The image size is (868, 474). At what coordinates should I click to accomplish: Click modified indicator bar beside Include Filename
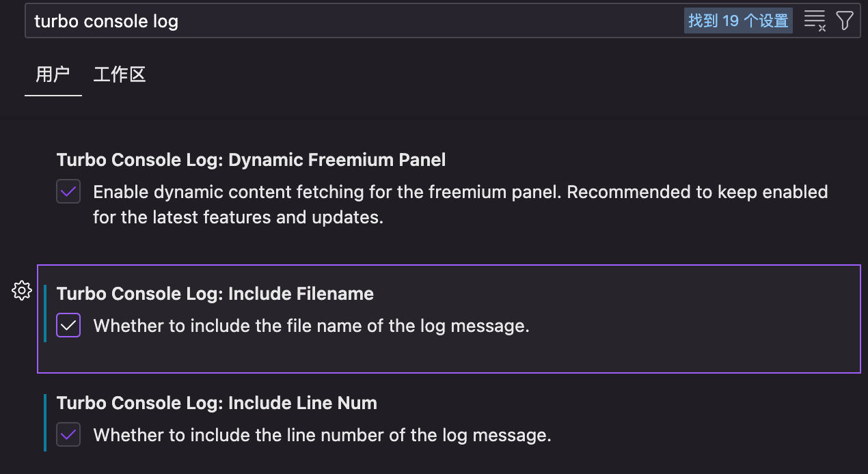coord(45,313)
